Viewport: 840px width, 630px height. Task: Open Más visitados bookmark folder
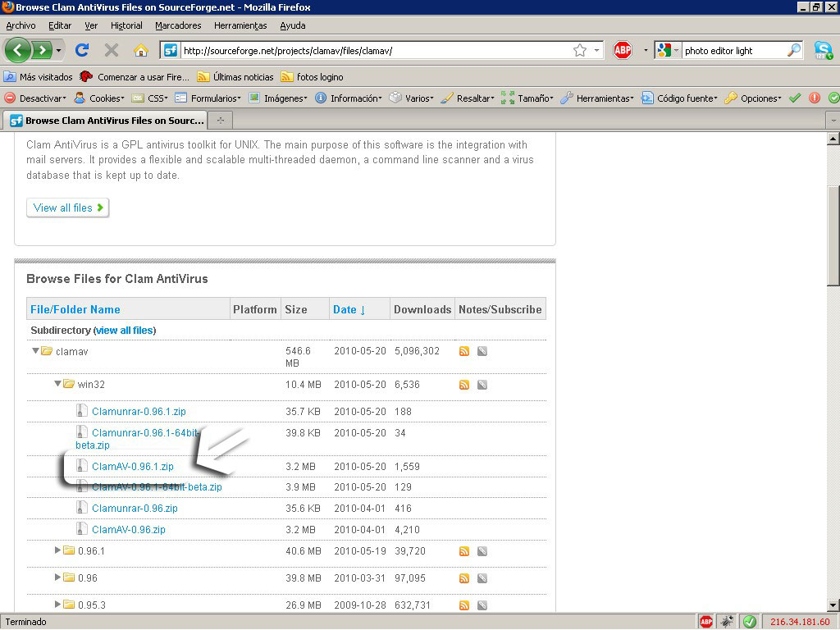38,76
